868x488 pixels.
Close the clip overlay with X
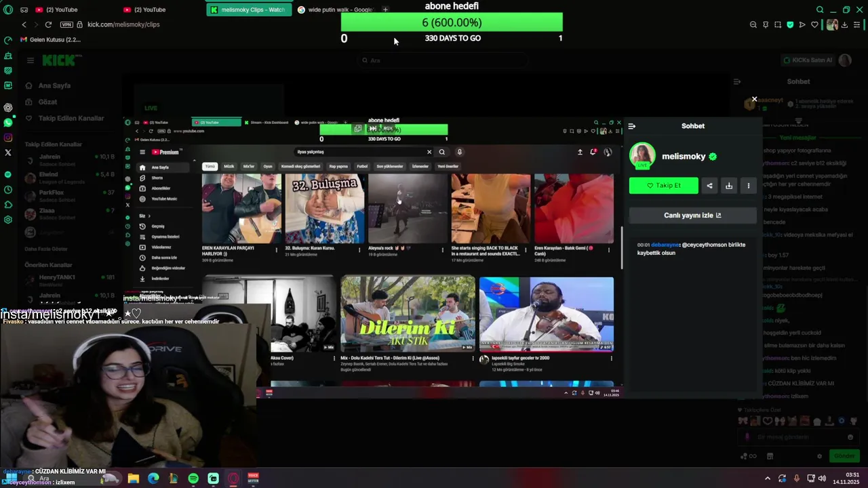(754, 100)
